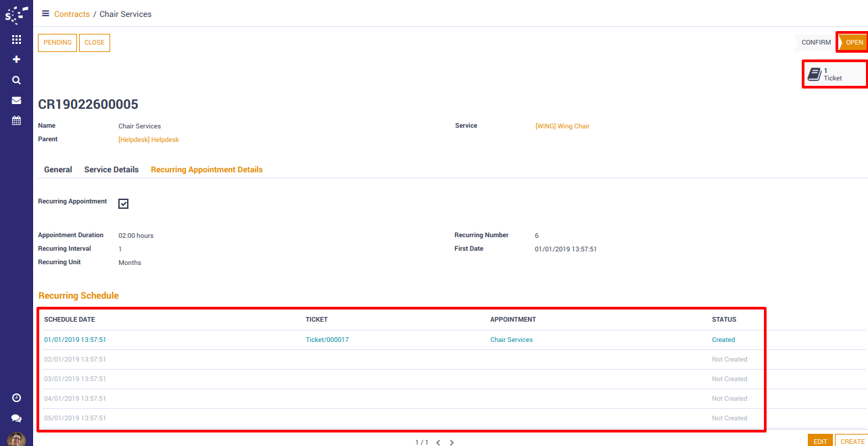This screenshot has width=868, height=446.
Task: Open the Ticket/000017 link
Action: coord(327,340)
